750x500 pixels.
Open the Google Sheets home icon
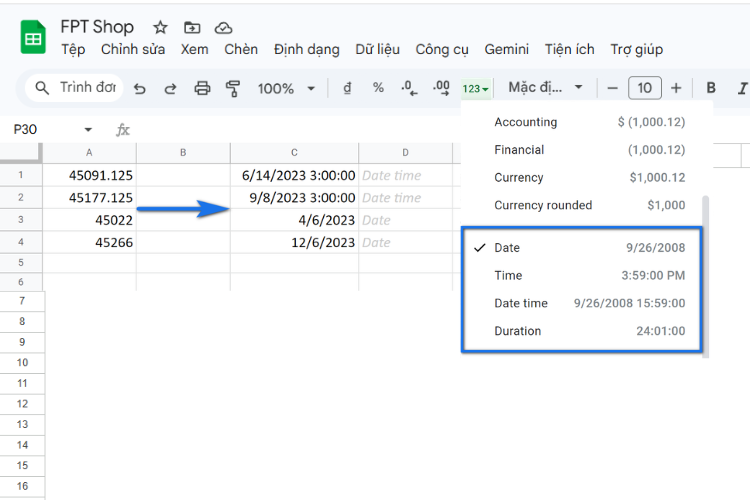click(33, 37)
